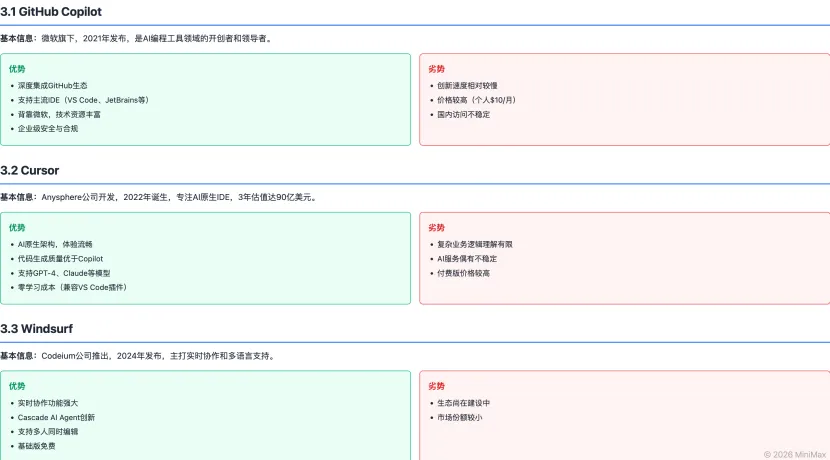Click bullet '支持多人同时编辑'
This screenshot has height=460, width=830.
[48, 431]
